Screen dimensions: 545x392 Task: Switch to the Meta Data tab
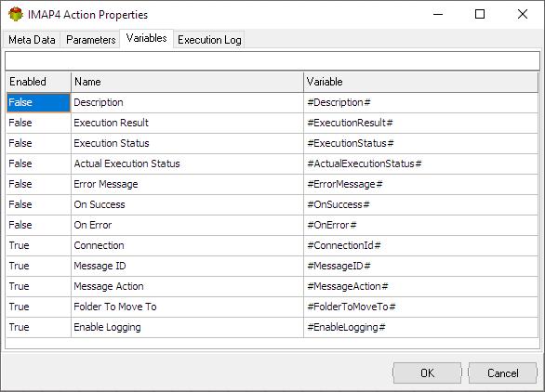[32, 40]
